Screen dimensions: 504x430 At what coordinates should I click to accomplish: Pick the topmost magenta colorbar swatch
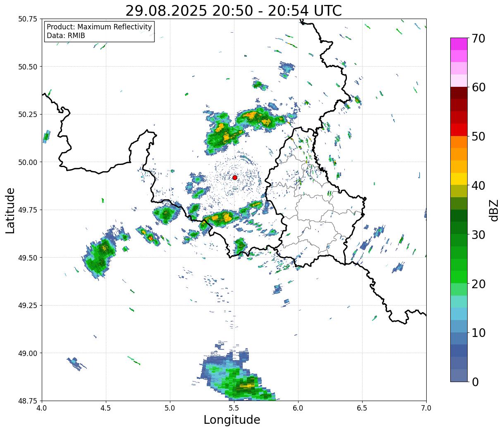pos(459,44)
